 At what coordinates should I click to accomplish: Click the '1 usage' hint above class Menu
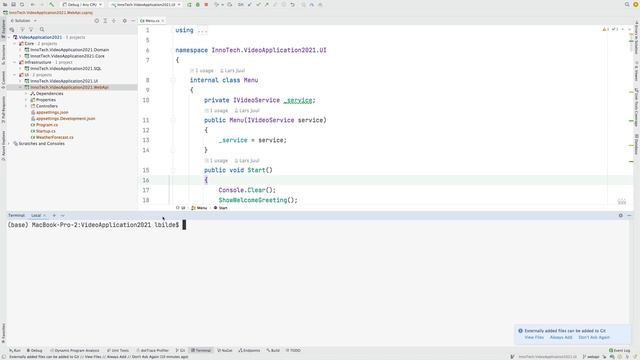202,71
